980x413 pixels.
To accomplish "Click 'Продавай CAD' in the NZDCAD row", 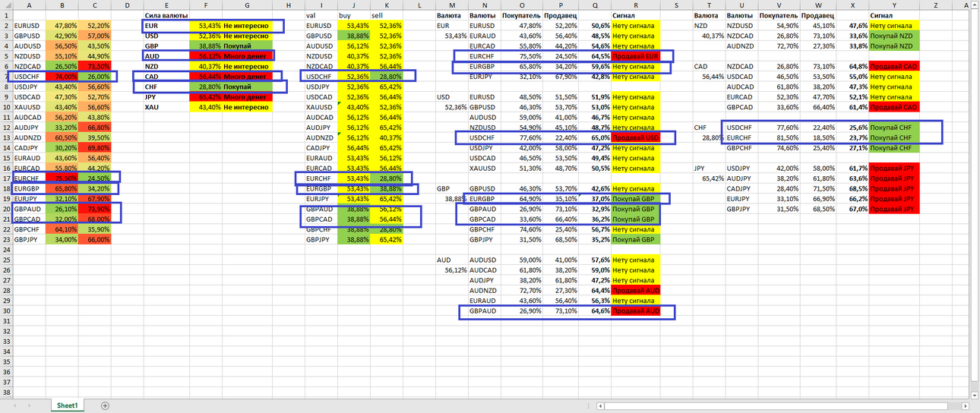I will coord(894,66).
